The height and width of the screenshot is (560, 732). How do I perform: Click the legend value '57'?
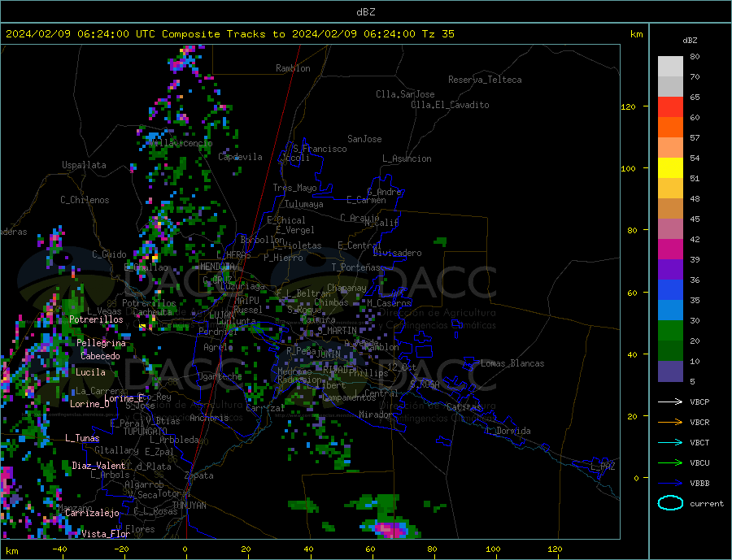(695, 137)
